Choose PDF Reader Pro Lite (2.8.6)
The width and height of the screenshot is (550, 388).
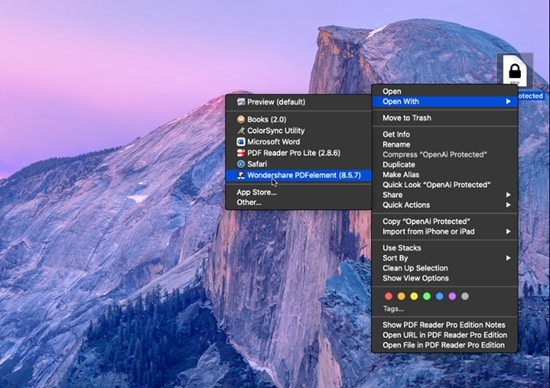coord(298,153)
